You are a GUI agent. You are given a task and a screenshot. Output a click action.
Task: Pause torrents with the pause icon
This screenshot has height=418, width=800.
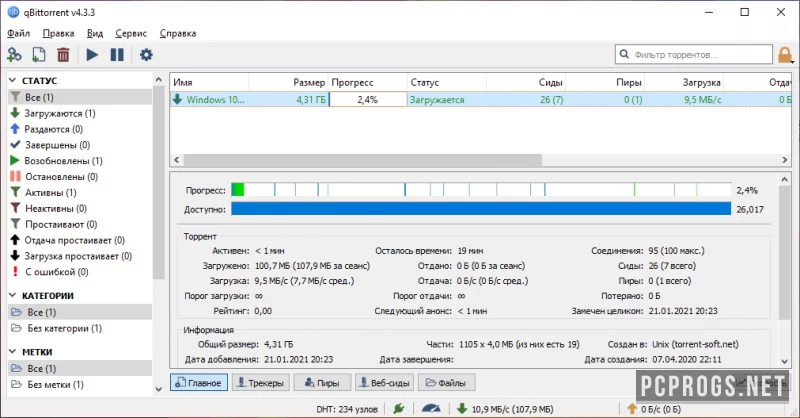[117, 55]
